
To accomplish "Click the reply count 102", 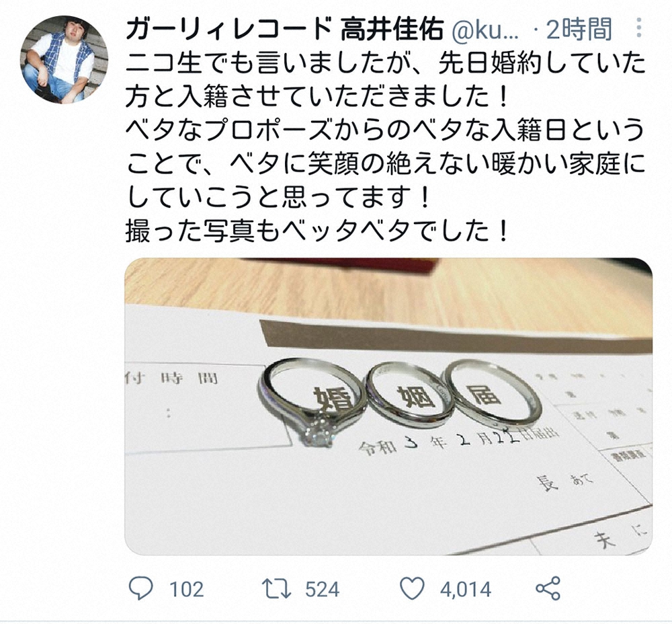I will 186,589.
